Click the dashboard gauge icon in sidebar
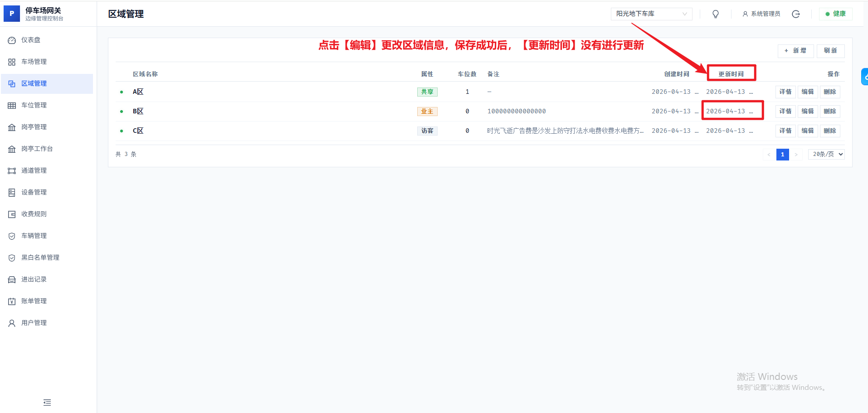Screen dimensions: 868x413 [12, 40]
